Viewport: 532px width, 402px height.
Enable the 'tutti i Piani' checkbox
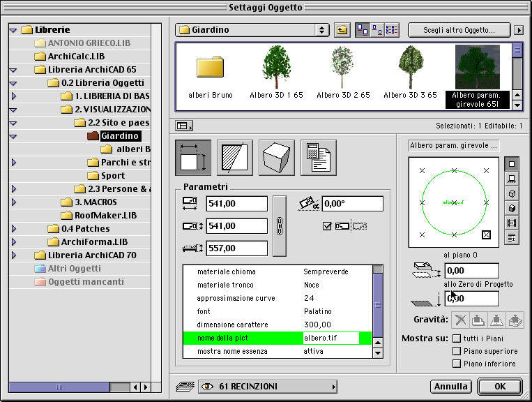point(457,338)
